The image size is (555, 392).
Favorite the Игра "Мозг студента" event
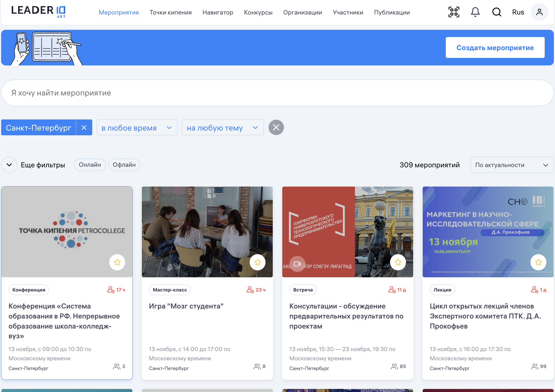[x=257, y=262]
